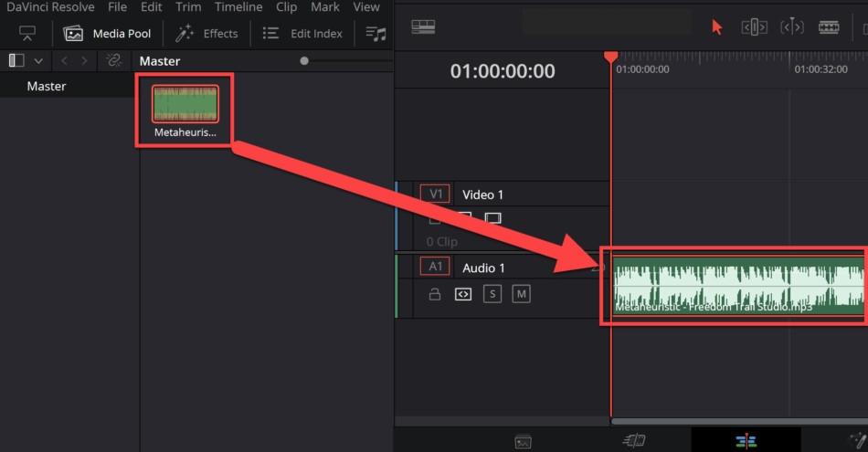This screenshot has height=452, width=868.
Task: Select the Metaheuristic audio clip thumbnail
Action: (x=185, y=103)
